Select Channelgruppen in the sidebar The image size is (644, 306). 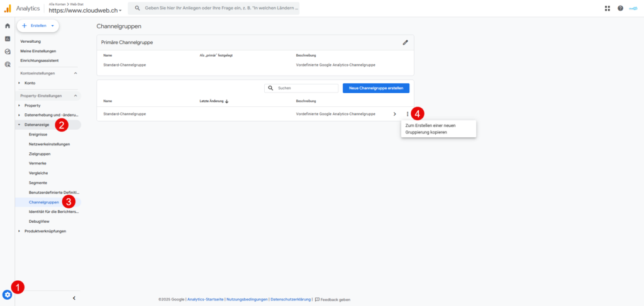(x=44, y=202)
